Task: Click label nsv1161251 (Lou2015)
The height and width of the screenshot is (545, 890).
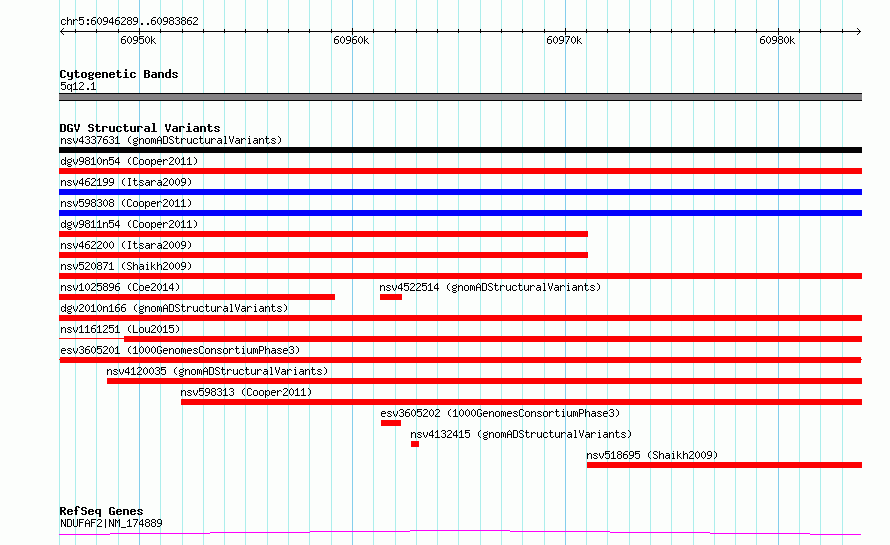Action: point(120,329)
